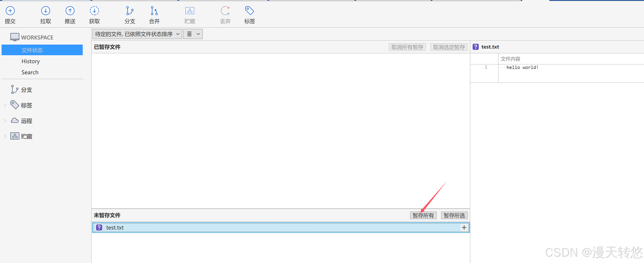The height and width of the screenshot is (263, 644).
Task: Stage test.txt with its plus button
Action: (x=464, y=228)
